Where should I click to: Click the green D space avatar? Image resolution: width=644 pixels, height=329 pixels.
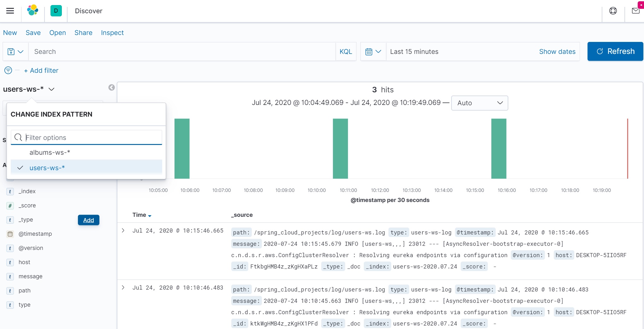click(56, 11)
